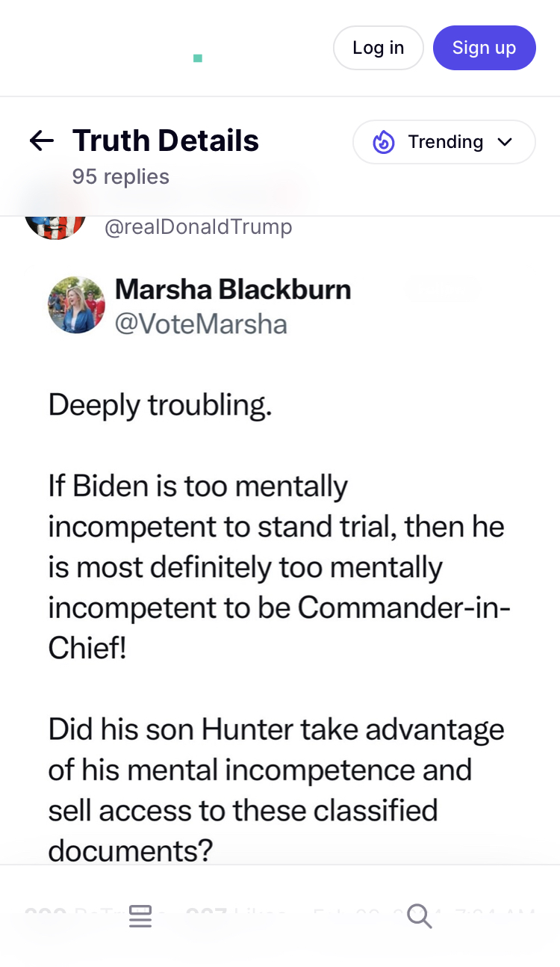This screenshot has width=560, height=967.
Task: Open the search magnifier in the bottom bar
Action: point(420,915)
